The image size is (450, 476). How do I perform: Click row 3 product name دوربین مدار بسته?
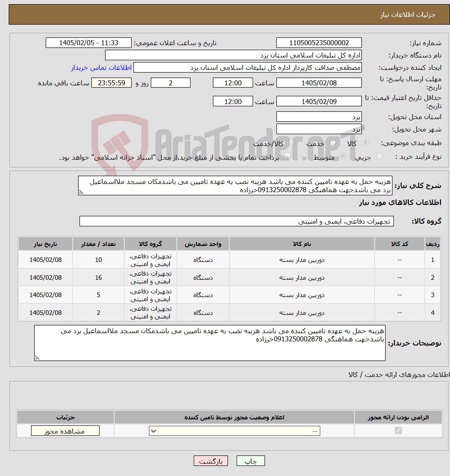pos(302,295)
